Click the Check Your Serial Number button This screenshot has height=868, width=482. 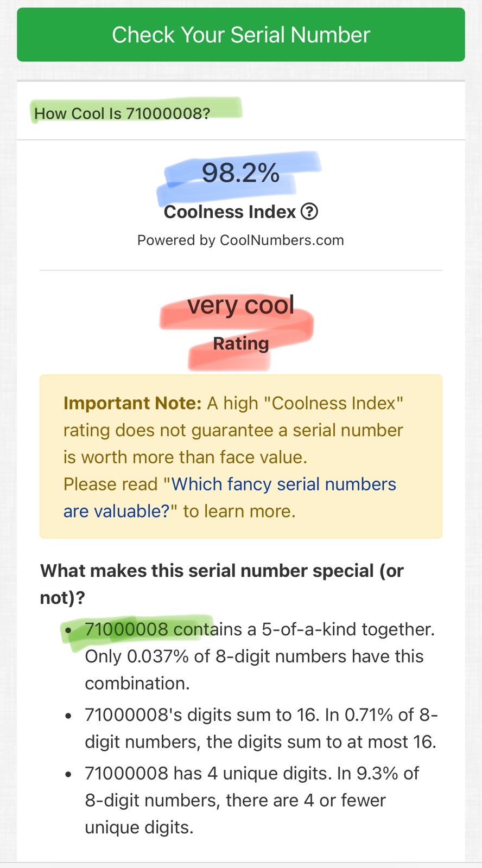point(240,35)
